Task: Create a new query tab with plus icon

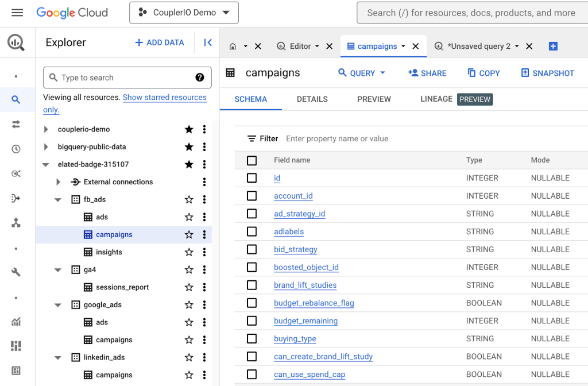Action: 553,46
